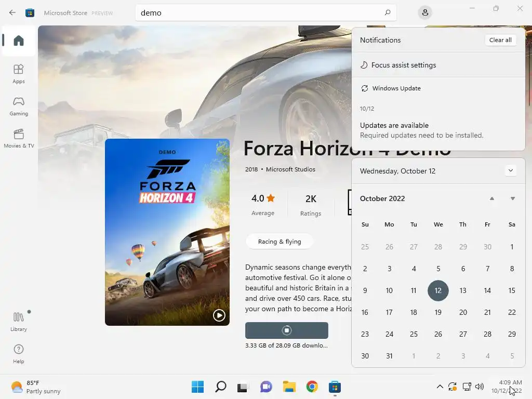532x399 pixels.
Task: Select November 5 in the calendar
Action: [512, 356]
